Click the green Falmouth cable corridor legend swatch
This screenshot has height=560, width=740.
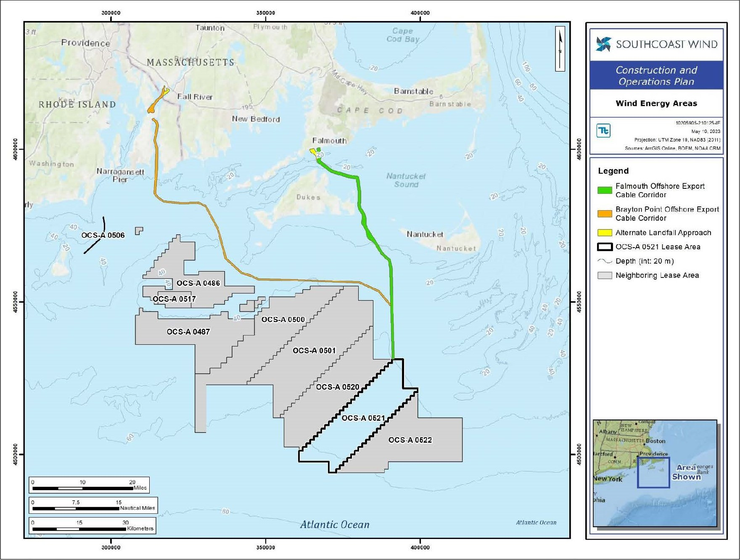[x=605, y=190]
